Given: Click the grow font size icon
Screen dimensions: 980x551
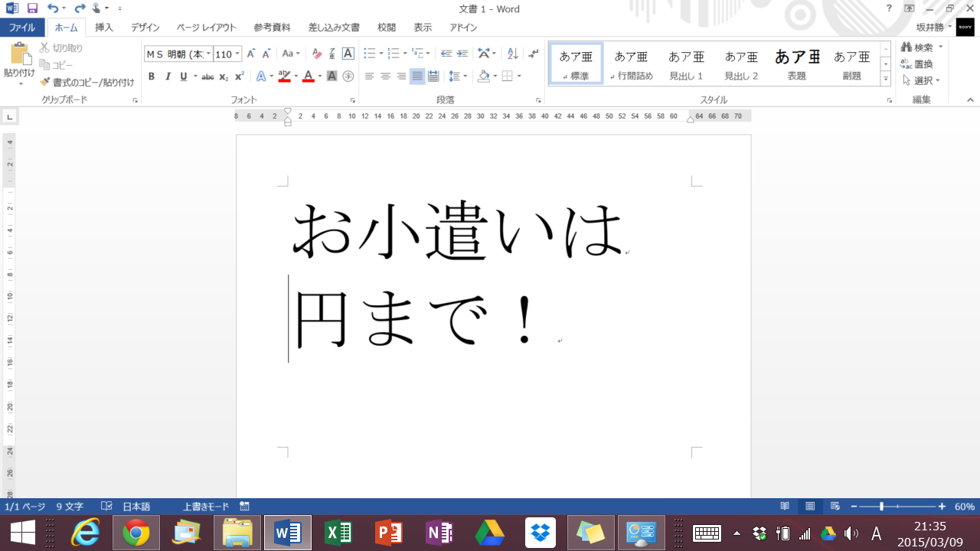Looking at the screenshot, I should coord(250,54).
